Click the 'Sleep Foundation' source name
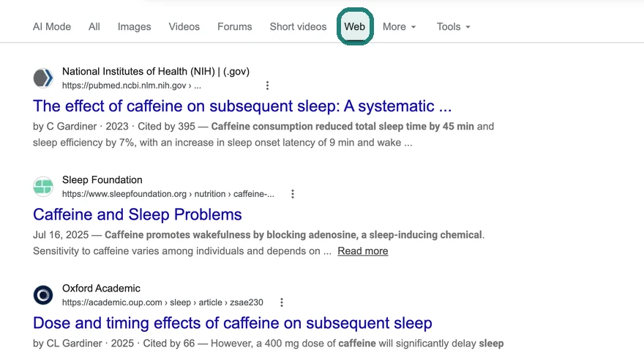The width and height of the screenshot is (644, 353). coord(102,180)
